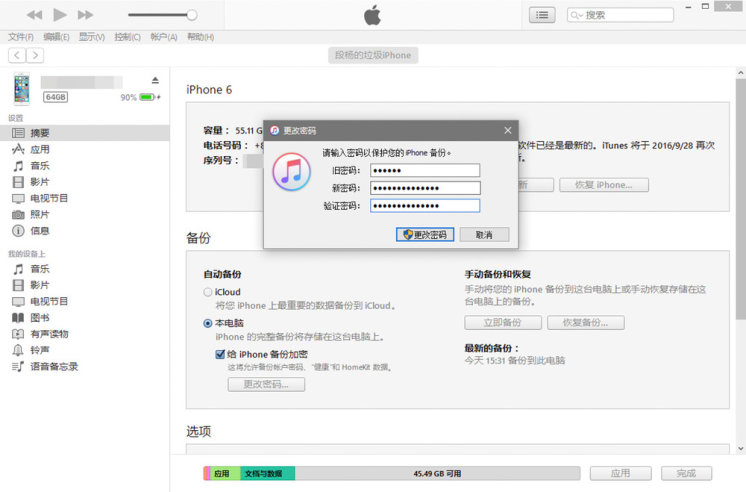Select 摘要 in the settings sidebar
Screen dimensions: 746x492
pos(85,133)
